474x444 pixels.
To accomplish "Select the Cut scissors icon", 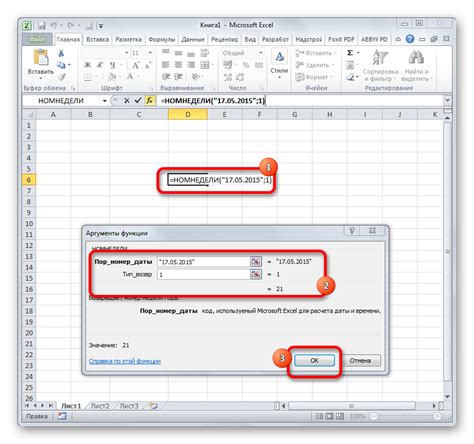I will (61, 53).
